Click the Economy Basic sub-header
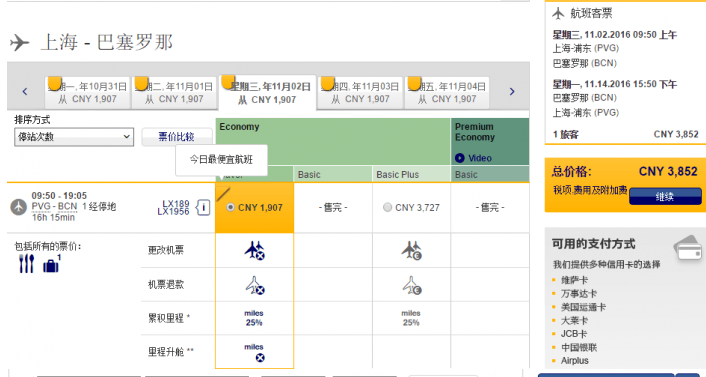This screenshot has width=706, height=377. click(x=333, y=174)
